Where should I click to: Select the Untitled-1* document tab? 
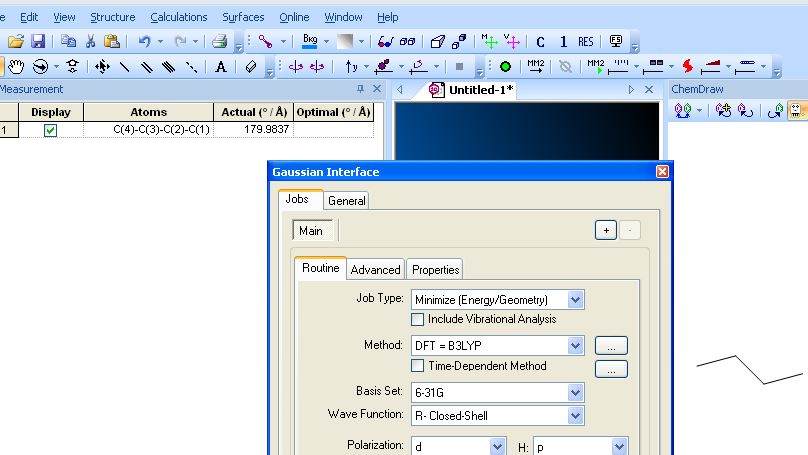point(472,90)
